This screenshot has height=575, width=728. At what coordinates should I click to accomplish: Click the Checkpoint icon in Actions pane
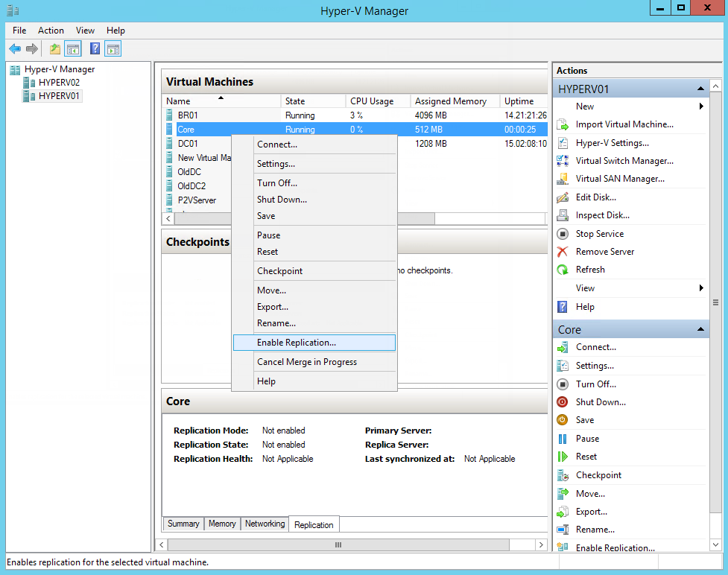pyautogui.click(x=563, y=475)
